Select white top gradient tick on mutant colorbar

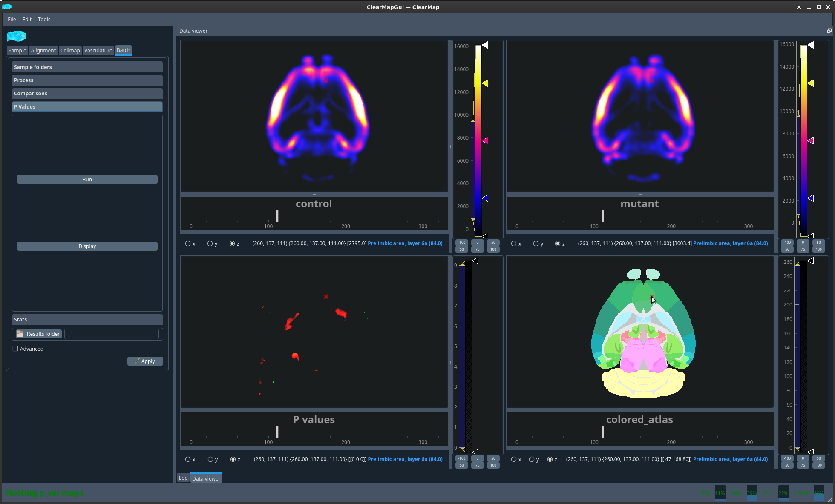pyautogui.click(x=811, y=45)
